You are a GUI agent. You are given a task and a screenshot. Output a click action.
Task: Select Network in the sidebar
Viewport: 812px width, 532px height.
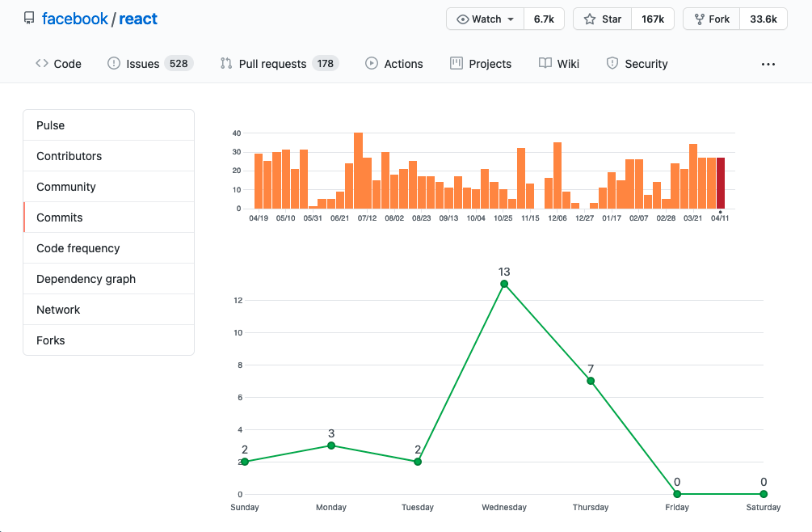tap(109, 310)
